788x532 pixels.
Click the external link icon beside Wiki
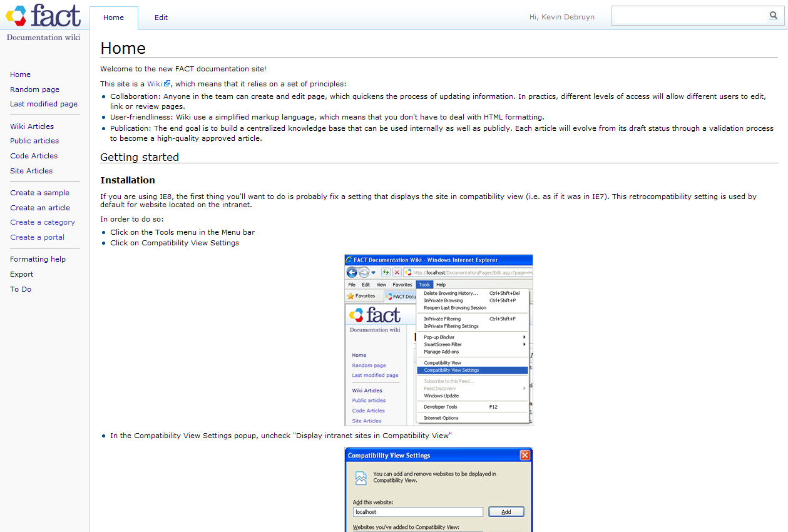[x=167, y=83]
